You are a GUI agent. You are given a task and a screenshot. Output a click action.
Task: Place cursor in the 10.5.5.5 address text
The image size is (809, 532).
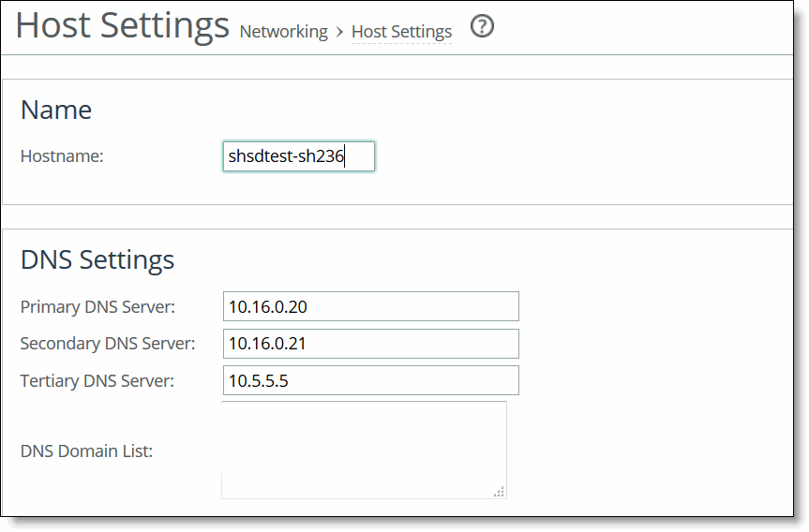259,381
